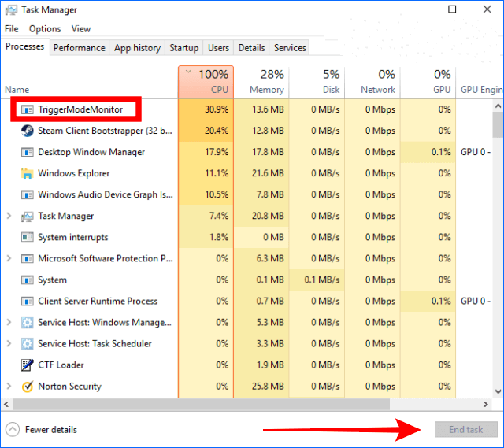The image size is (504, 448).
Task: Click the Task Manager process row icon
Action: click(x=28, y=217)
